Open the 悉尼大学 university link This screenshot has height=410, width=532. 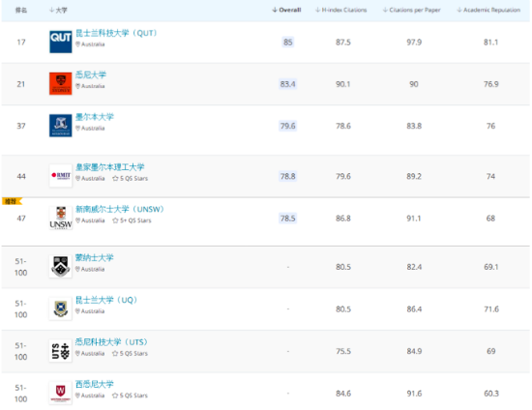click(x=91, y=75)
